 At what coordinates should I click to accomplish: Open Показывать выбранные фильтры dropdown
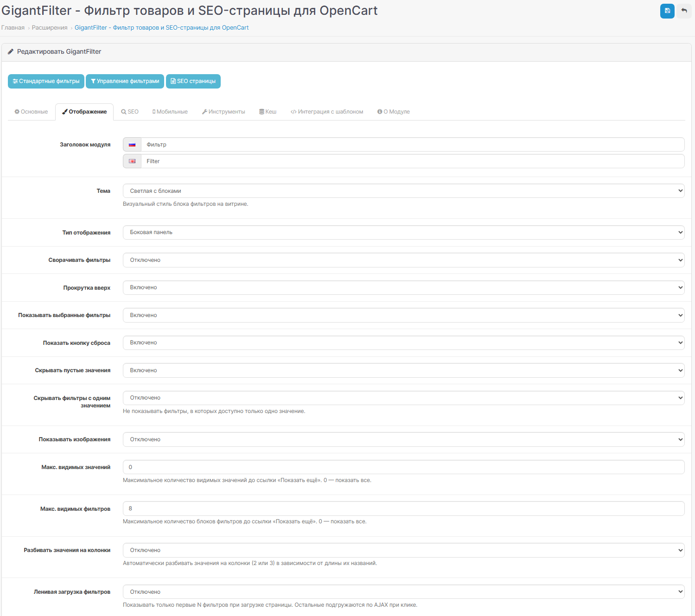coord(403,315)
